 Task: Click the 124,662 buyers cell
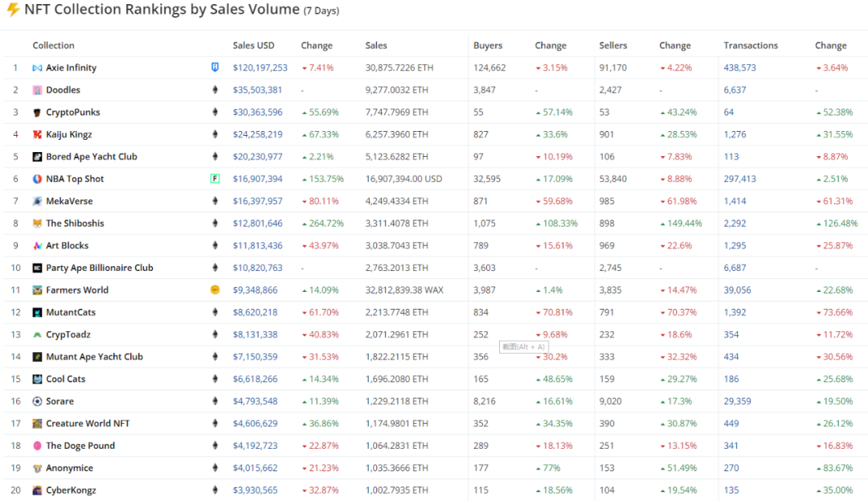coord(489,68)
